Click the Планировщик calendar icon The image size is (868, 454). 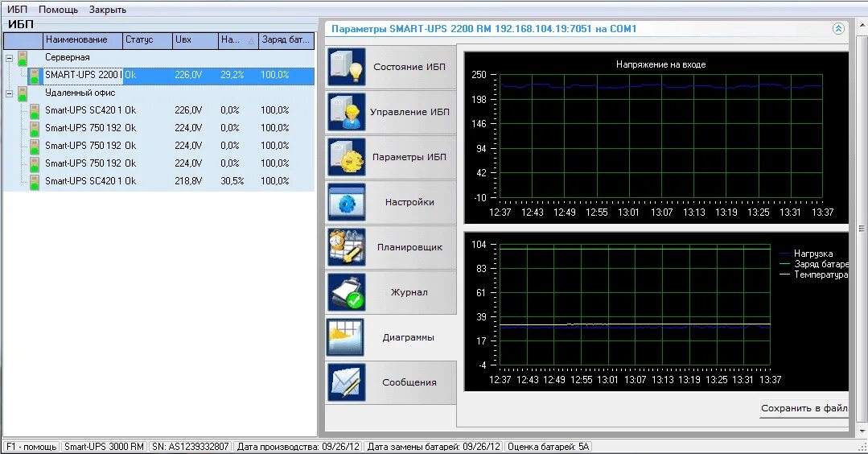click(346, 247)
